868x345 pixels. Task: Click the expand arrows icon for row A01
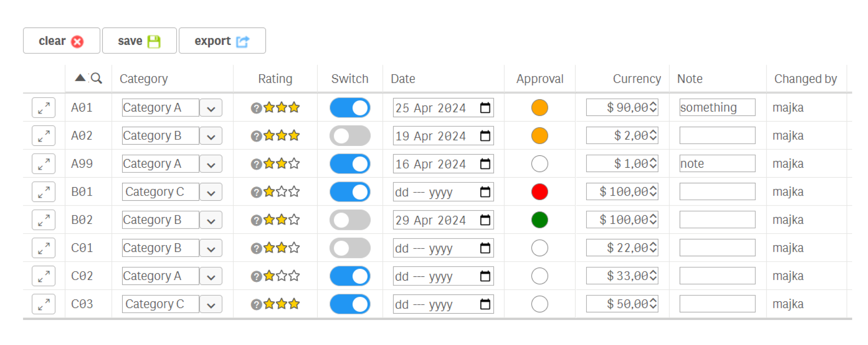tap(43, 108)
